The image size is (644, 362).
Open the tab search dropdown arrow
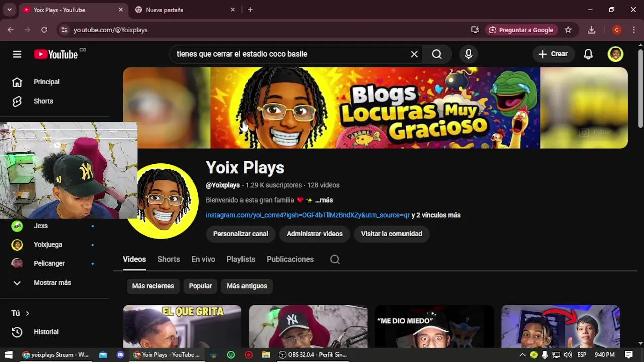pyautogui.click(x=9, y=10)
